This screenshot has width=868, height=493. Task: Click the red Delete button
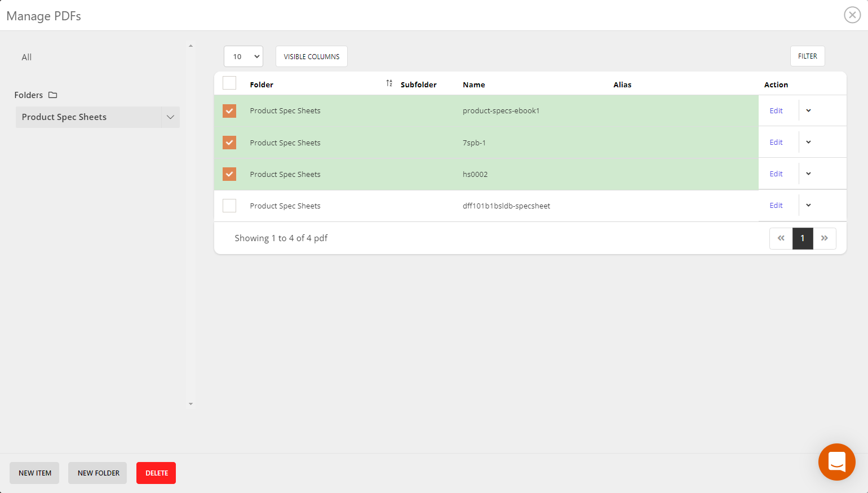(x=156, y=473)
